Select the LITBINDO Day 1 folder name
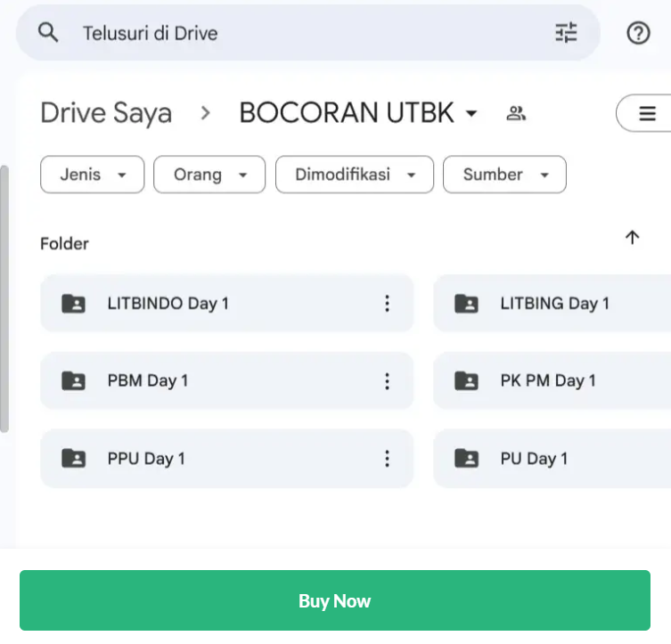Viewport: 671px width, 644px height. tap(168, 304)
